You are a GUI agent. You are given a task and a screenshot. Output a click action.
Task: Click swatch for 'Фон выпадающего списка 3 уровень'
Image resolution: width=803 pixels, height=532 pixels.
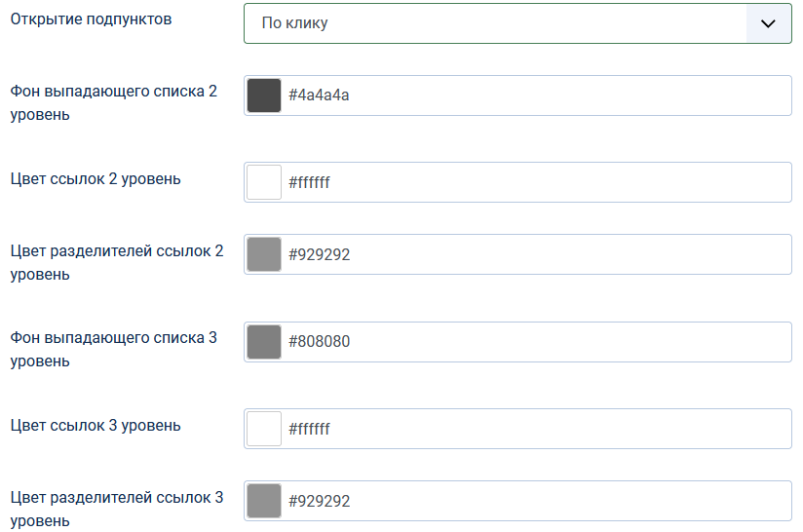coord(264,341)
